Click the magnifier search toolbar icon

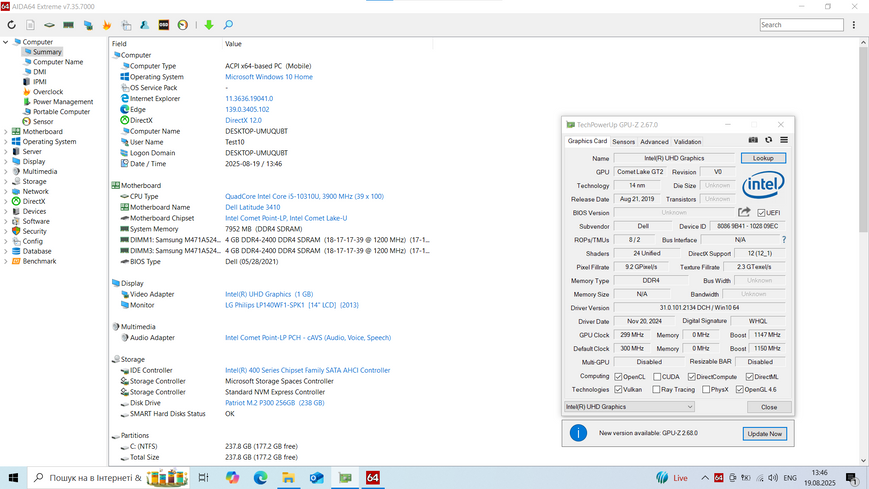[x=228, y=25]
